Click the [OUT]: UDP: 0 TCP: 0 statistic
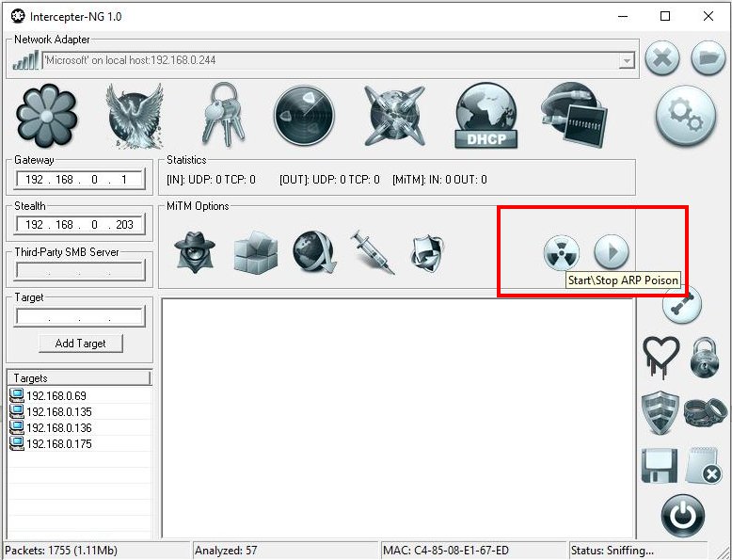Image resolution: width=732 pixels, height=560 pixels. point(329,180)
